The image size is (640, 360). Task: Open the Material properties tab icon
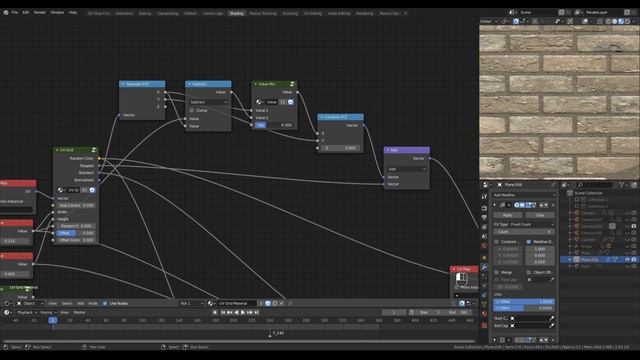pos(484,314)
